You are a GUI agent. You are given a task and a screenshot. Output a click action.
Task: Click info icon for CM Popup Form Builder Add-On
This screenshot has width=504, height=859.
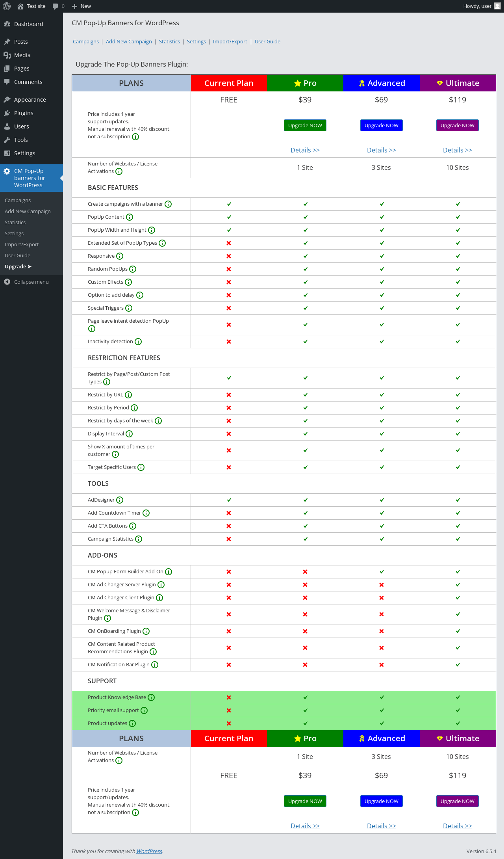tap(169, 572)
